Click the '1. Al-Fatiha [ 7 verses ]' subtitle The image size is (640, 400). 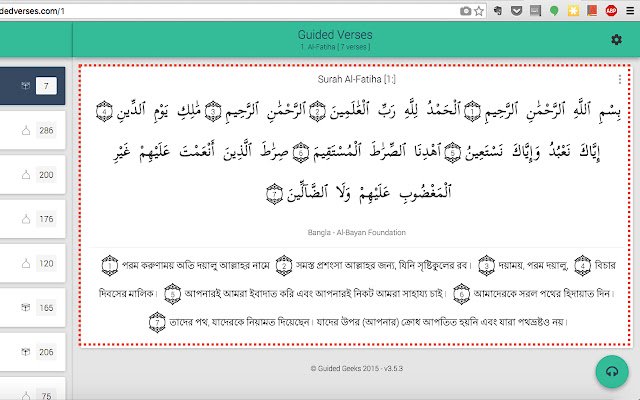tap(335, 47)
